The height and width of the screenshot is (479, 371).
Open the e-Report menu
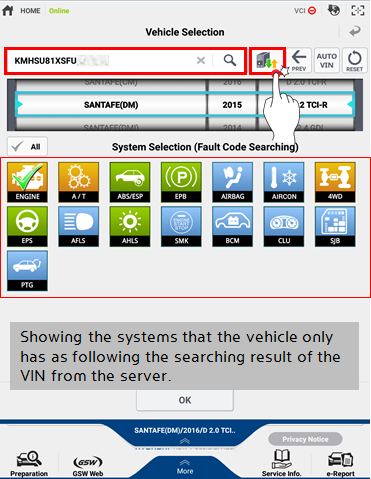[x=340, y=464]
